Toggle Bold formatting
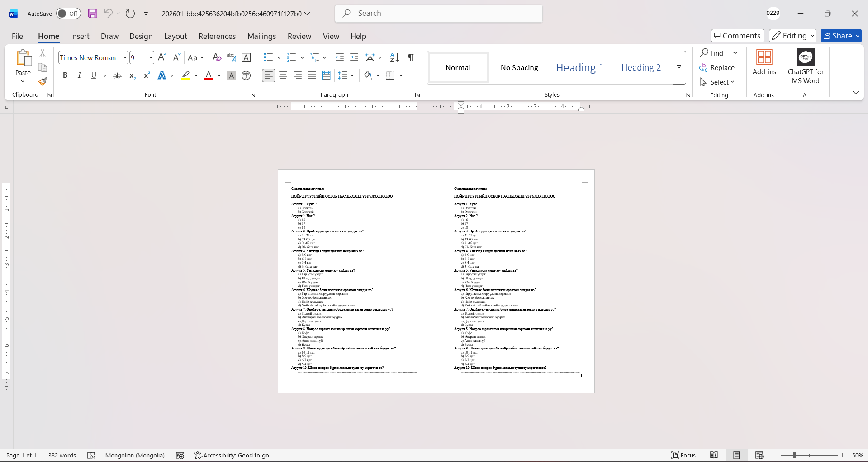 tap(65, 75)
